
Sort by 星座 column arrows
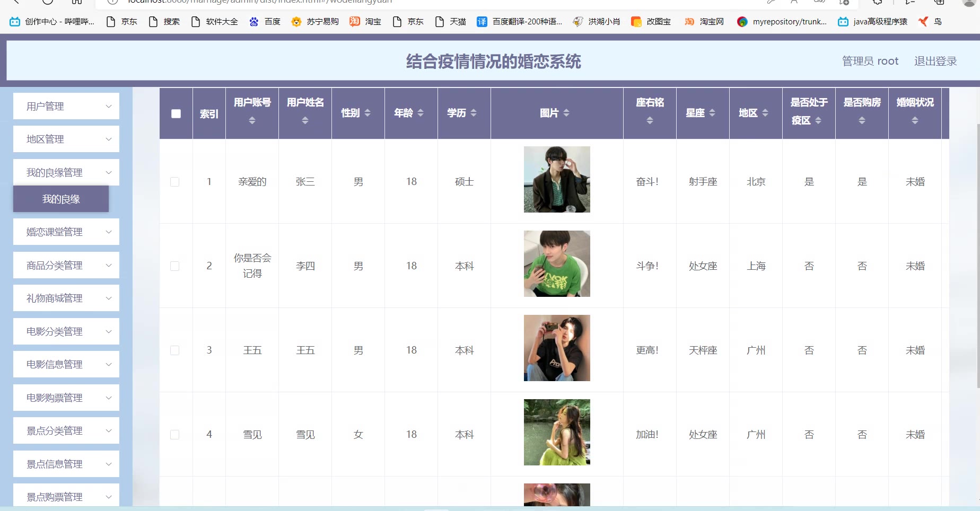[x=712, y=113]
